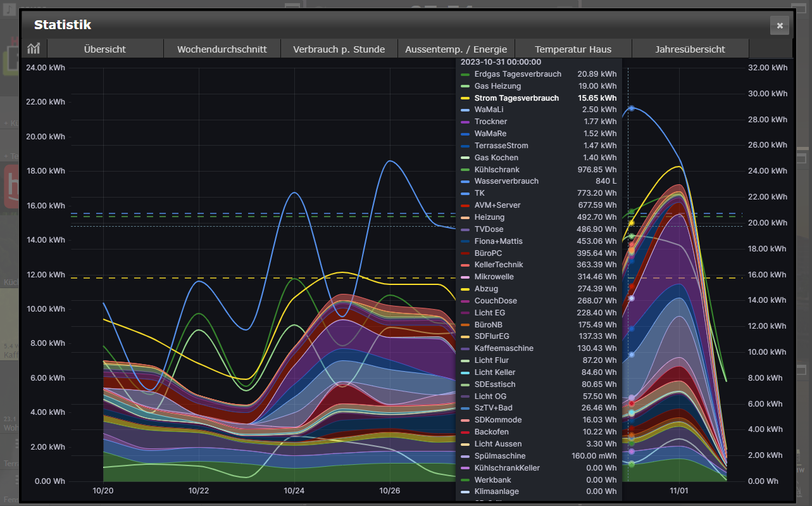Switch to the Jahresübersicht tab
Screen dimensions: 812x506
click(x=690, y=49)
